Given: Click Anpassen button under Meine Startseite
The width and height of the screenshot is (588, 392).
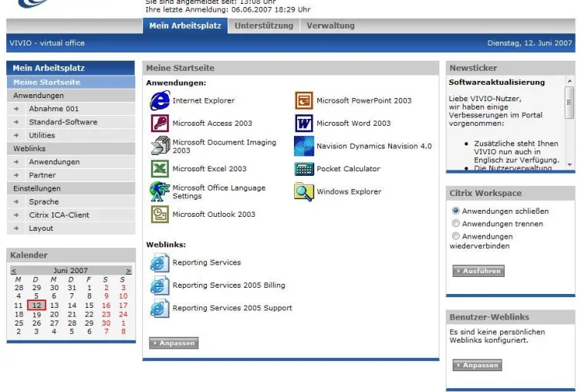Looking at the screenshot, I should pyautogui.click(x=174, y=343).
